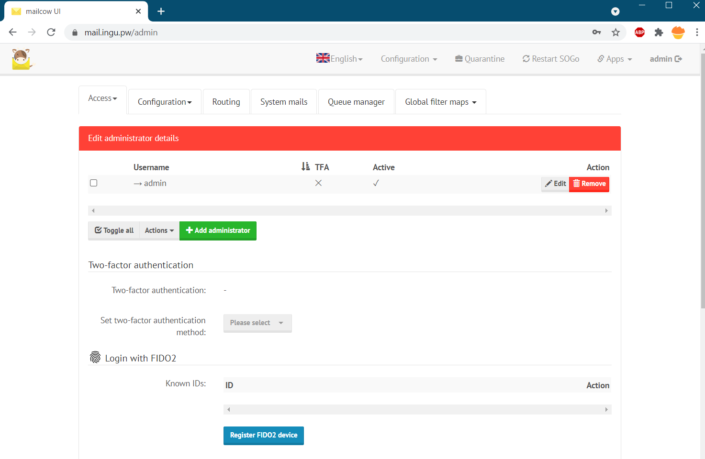Expand the Global filter maps dropdown tab
Image resolution: width=705 pixels, height=459 pixels.
[440, 102]
